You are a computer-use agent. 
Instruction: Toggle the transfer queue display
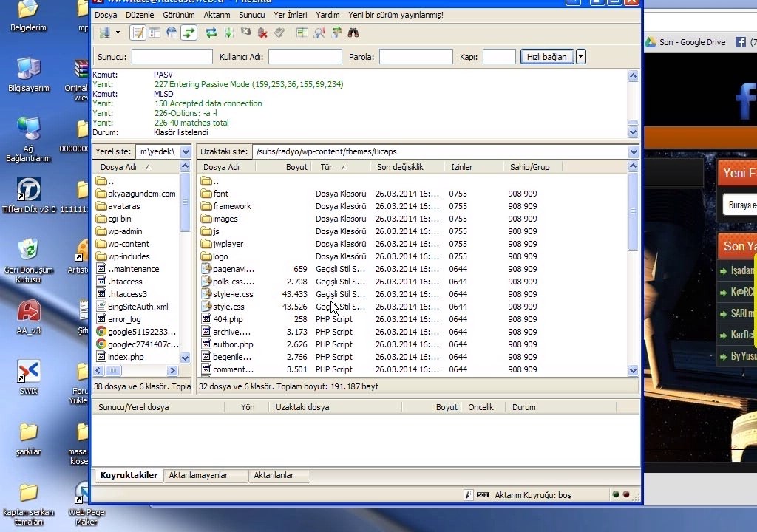point(189,33)
